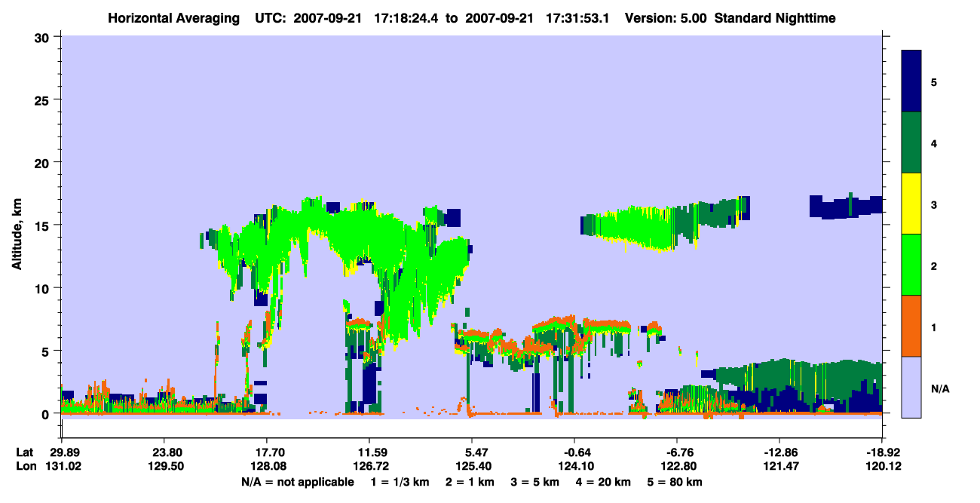Click the 'Lon' row label

tap(25, 466)
